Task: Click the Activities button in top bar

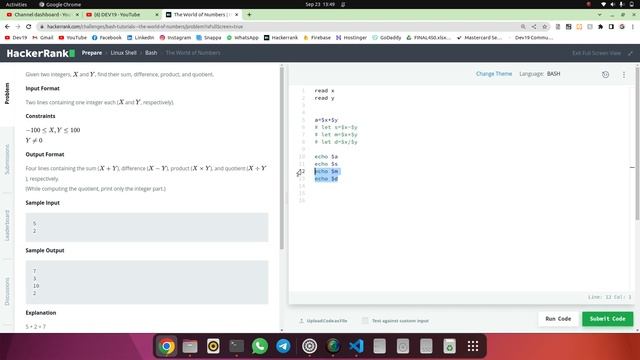Action: tap(16, 4)
